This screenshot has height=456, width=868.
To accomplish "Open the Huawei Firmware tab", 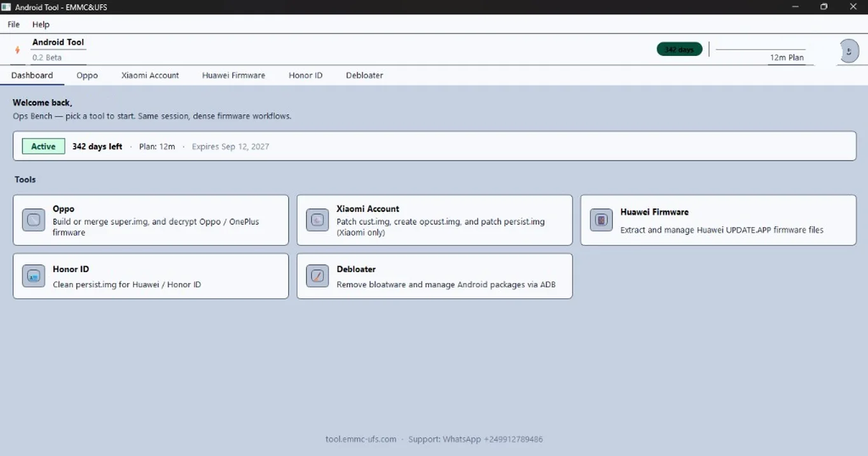I will coord(233,75).
